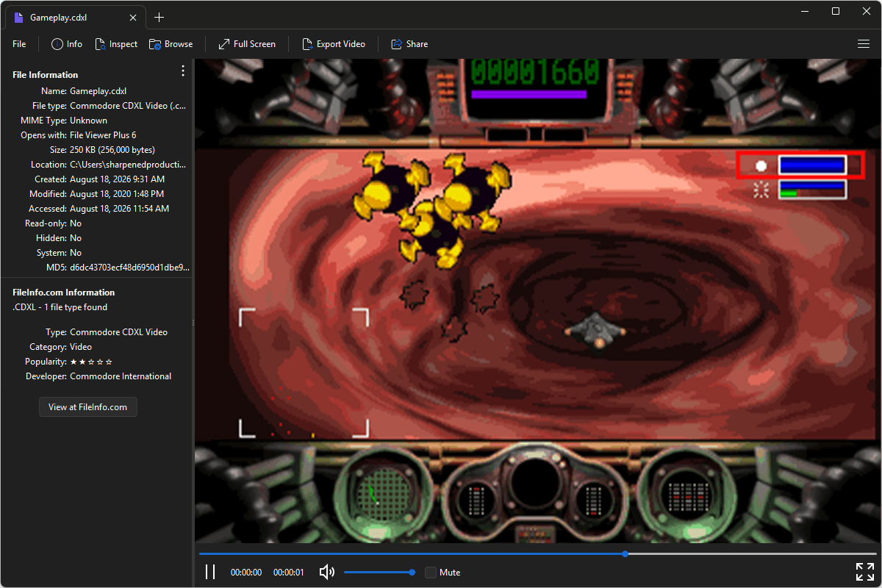Click the MD5 hash value
Image resolution: width=882 pixels, height=588 pixels.
coord(130,268)
